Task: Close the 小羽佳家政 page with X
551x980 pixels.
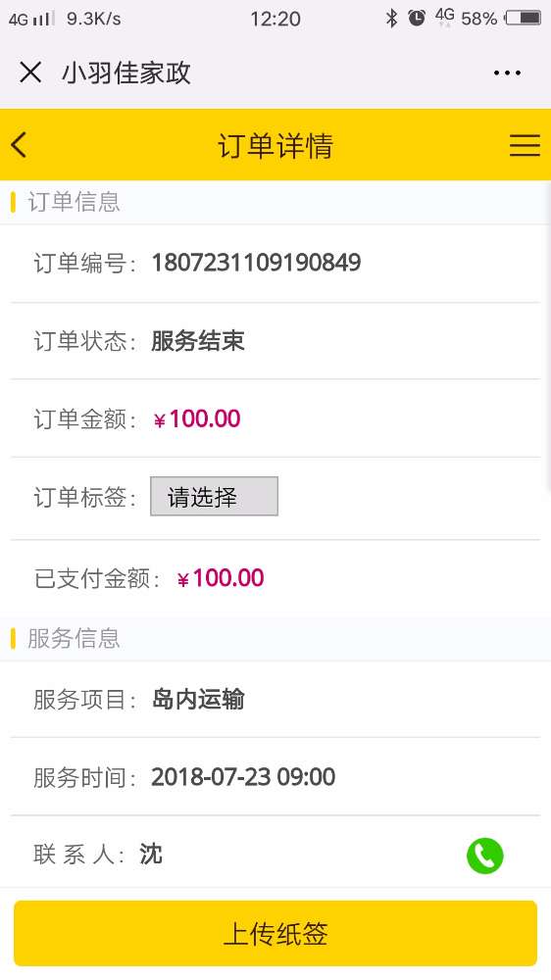Action: point(30,73)
